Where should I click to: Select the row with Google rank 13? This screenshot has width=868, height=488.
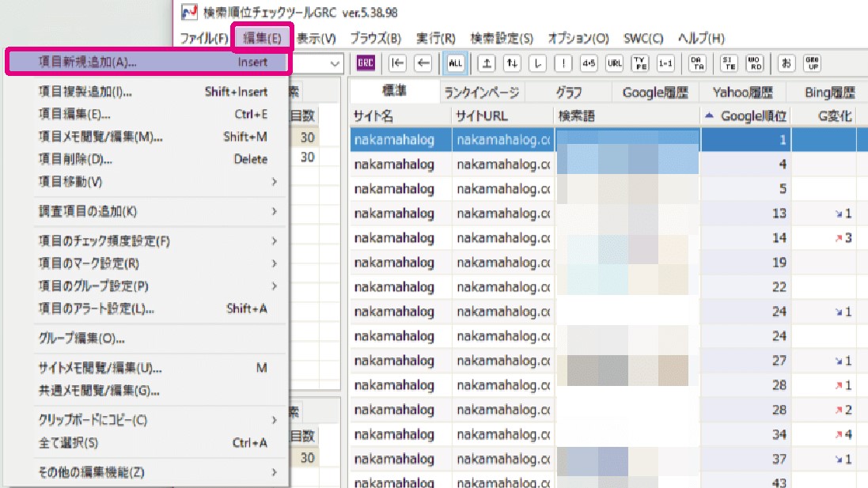click(608, 213)
